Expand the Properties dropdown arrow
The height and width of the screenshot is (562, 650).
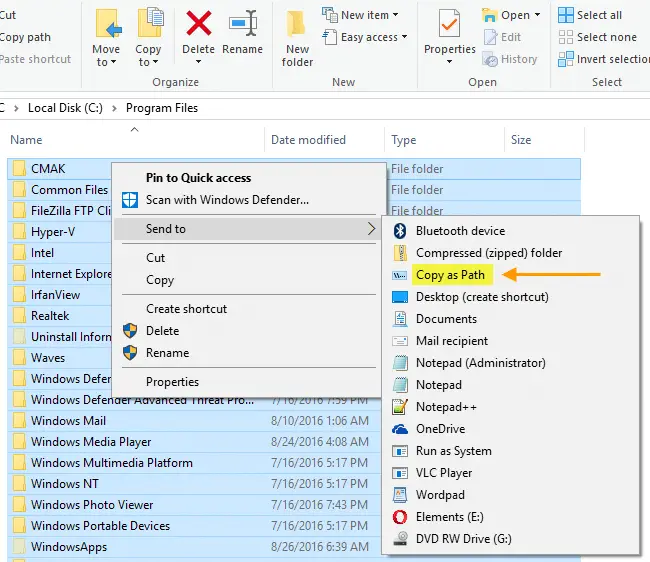(x=449, y=62)
